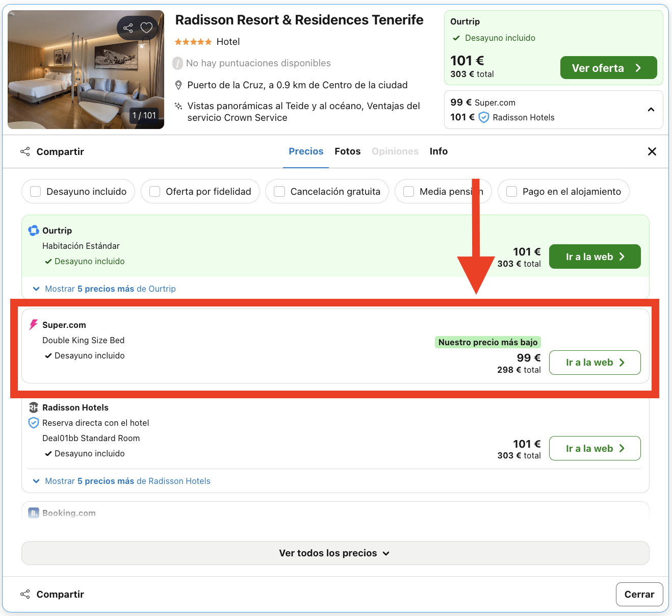Click the share icon on the hotel photo
Viewport: 672px width, 616px height.
128,28
